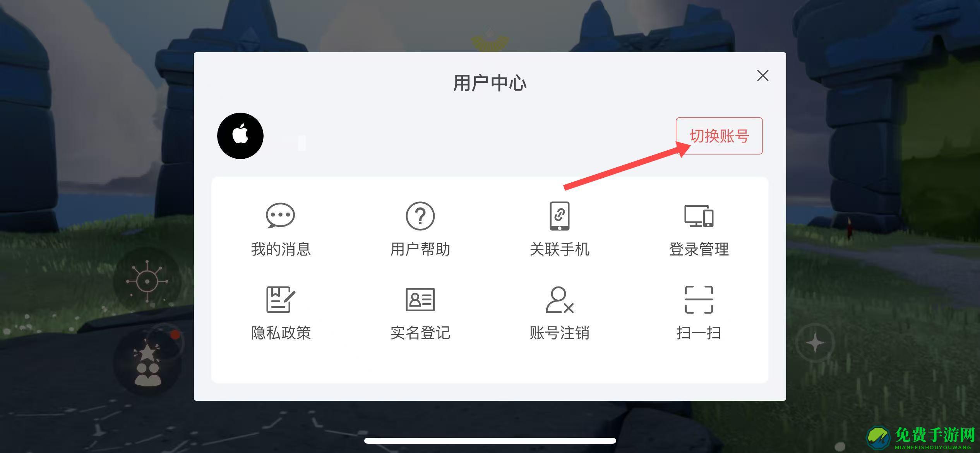
Task: Tap the sun-shaped emote wheel button
Action: pos(147,281)
